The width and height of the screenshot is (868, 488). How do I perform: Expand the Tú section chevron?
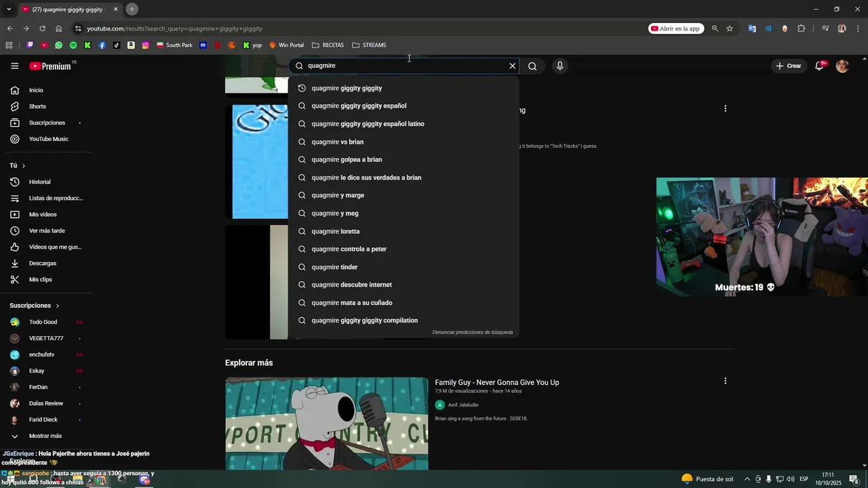tap(23, 165)
